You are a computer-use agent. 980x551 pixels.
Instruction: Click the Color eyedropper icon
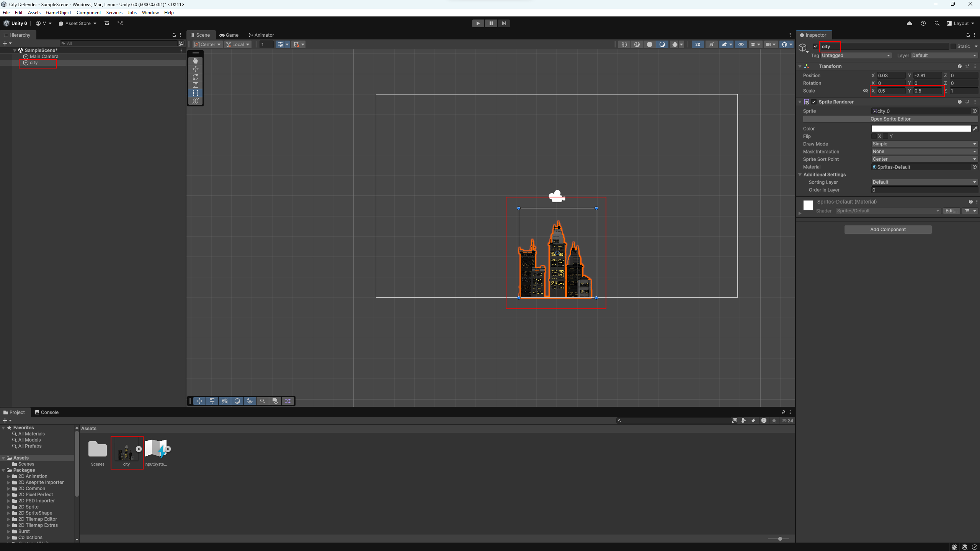[x=975, y=129]
